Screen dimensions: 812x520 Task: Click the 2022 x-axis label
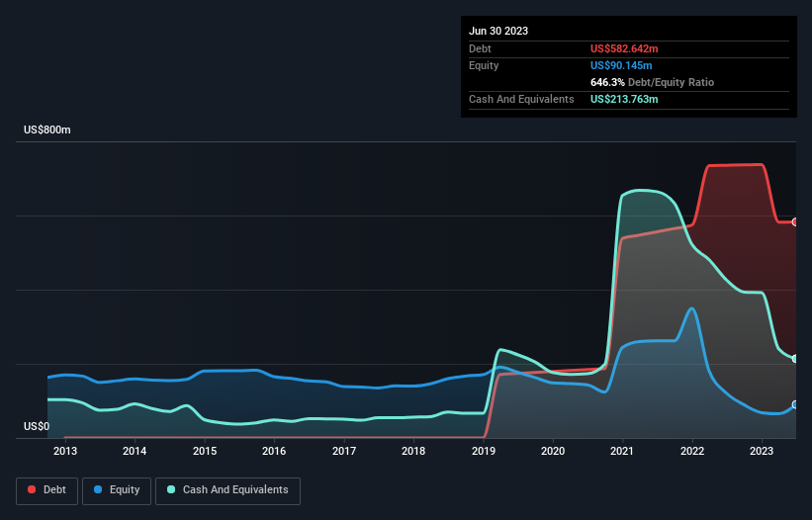click(692, 451)
